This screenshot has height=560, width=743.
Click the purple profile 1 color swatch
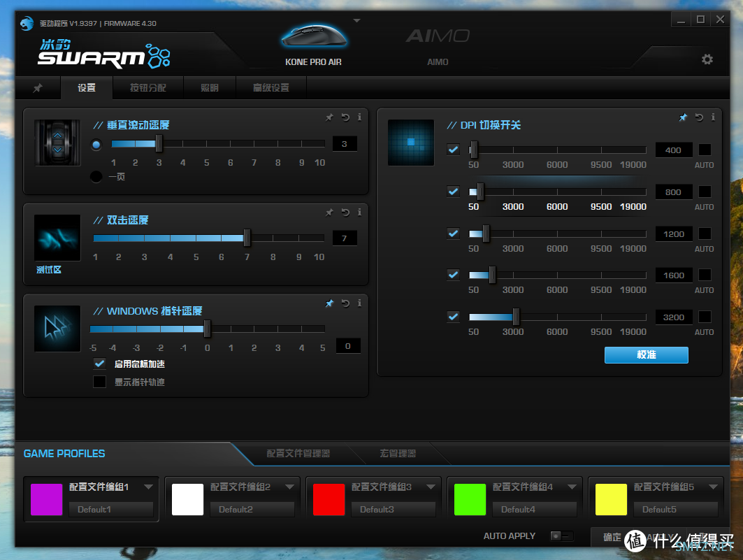point(46,499)
